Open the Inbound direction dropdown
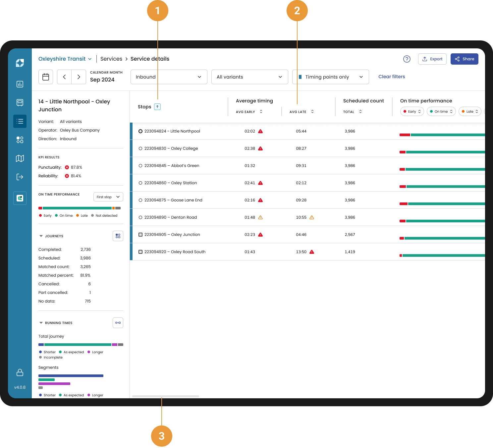The height and width of the screenshot is (448, 493). [x=169, y=77]
